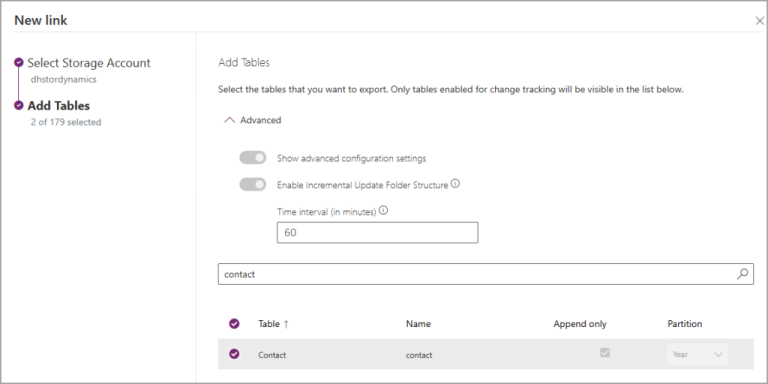Click the sort arrow next to Table

click(x=286, y=324)
